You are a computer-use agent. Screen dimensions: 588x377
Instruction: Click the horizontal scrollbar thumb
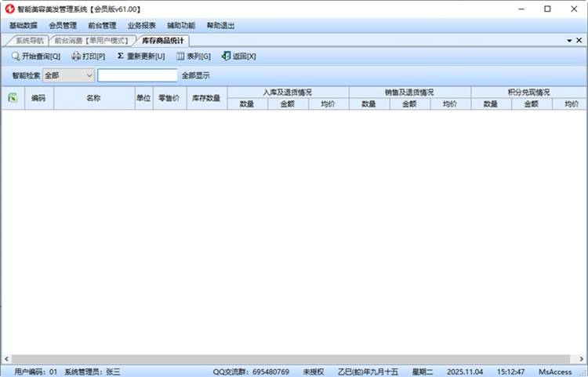[291, 359]
